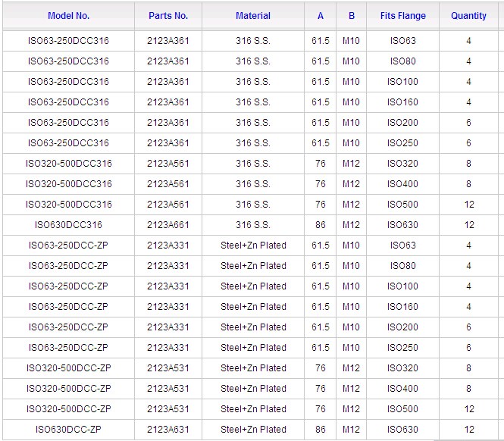Click ISO80 flange cell in Steel+Zn Plated row
Screen dimensions: 504x441
click(x=402, y=266)
